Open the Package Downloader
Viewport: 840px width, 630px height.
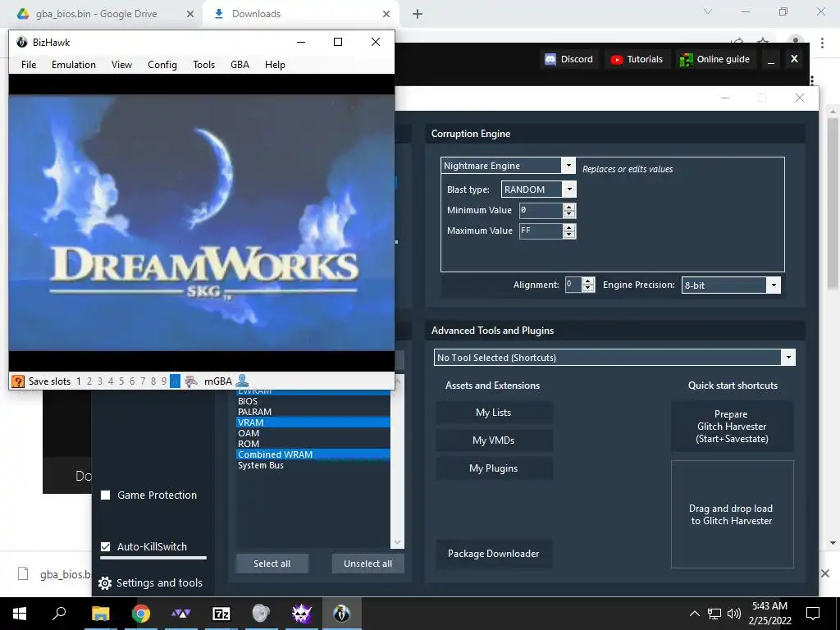pyautogui.click(x=493, y=554)
